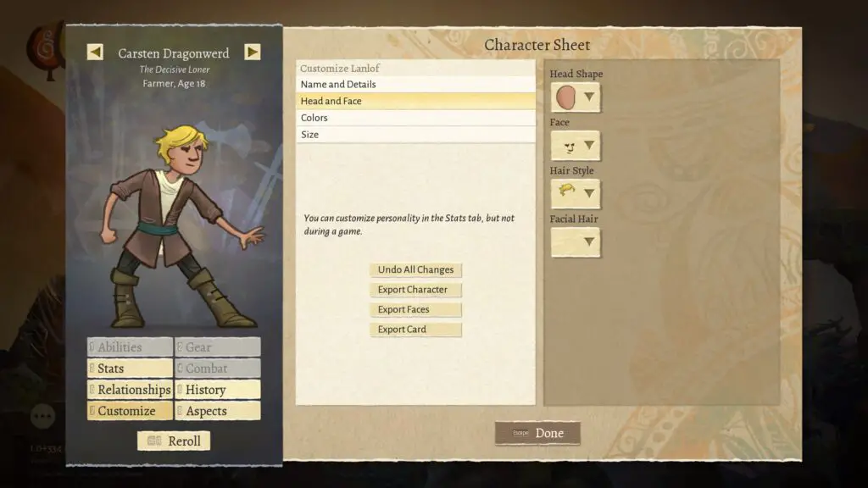Click the Done button

coord(537,433)
